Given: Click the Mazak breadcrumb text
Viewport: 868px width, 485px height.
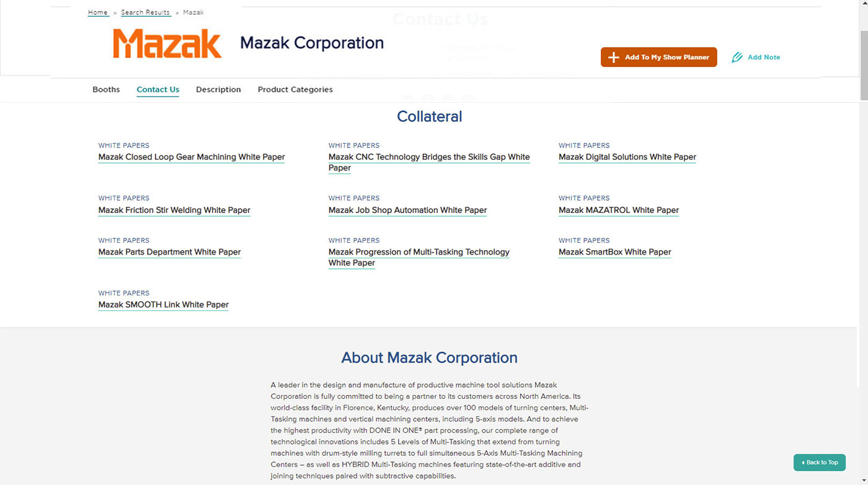Looking at the screenshot, I should [193, 12].
